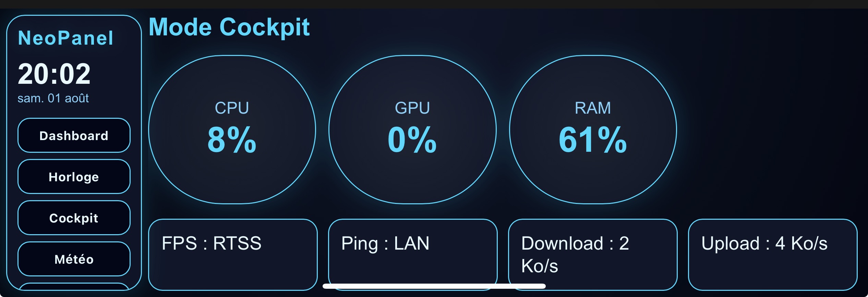
Task: Click the Mode Cockpit heading
Action: 229,27
